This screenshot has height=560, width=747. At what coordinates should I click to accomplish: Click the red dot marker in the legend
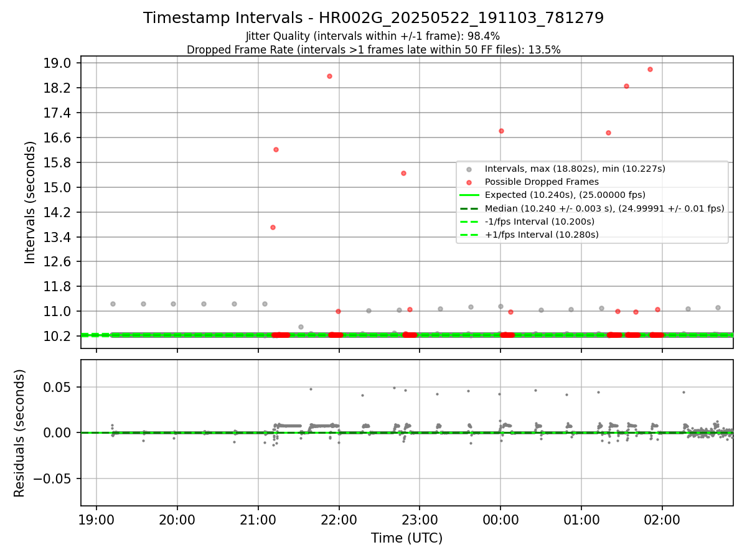click(469, 182)
